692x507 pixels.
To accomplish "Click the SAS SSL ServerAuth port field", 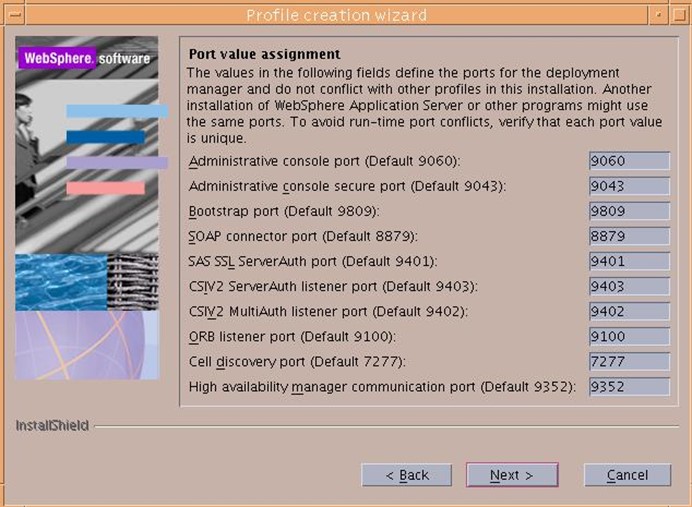I will 629,262.
